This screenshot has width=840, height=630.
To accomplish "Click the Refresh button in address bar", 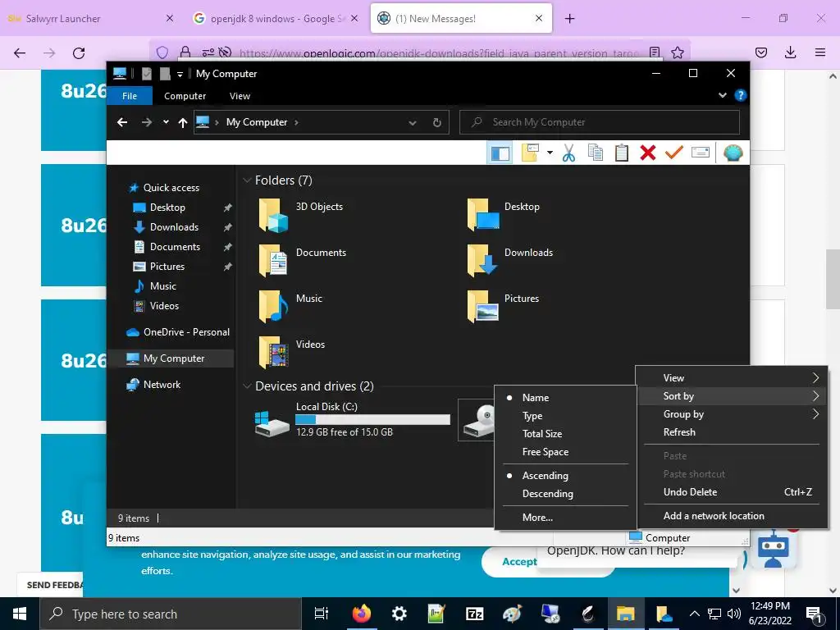I will 437,123.
